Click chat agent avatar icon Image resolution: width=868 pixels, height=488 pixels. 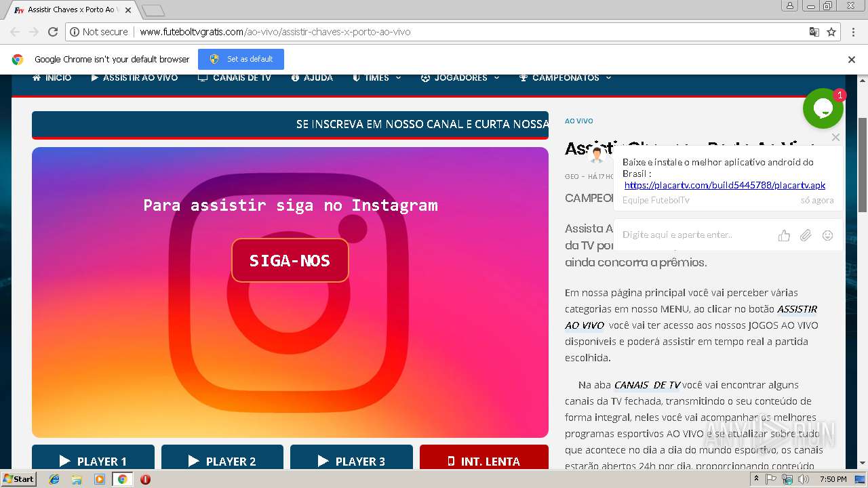click(597, 155)
